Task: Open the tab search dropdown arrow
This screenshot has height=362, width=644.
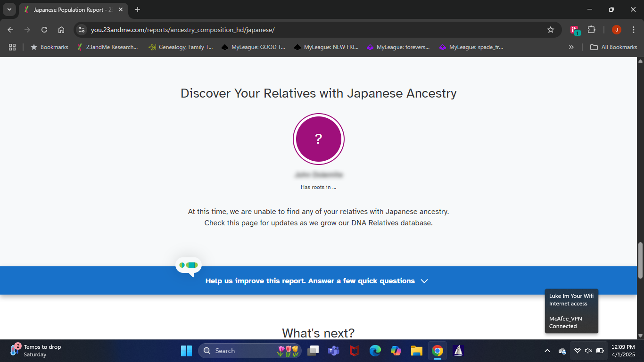Action: (9, 9)
